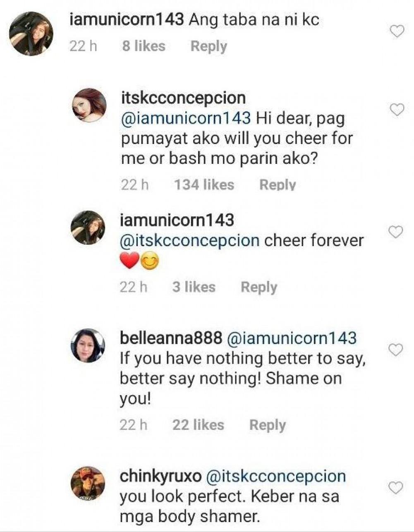The image size is (414, 532).
Task: Open iamunicorn143's profile picture on top comment
Action: tap(31, 34)
